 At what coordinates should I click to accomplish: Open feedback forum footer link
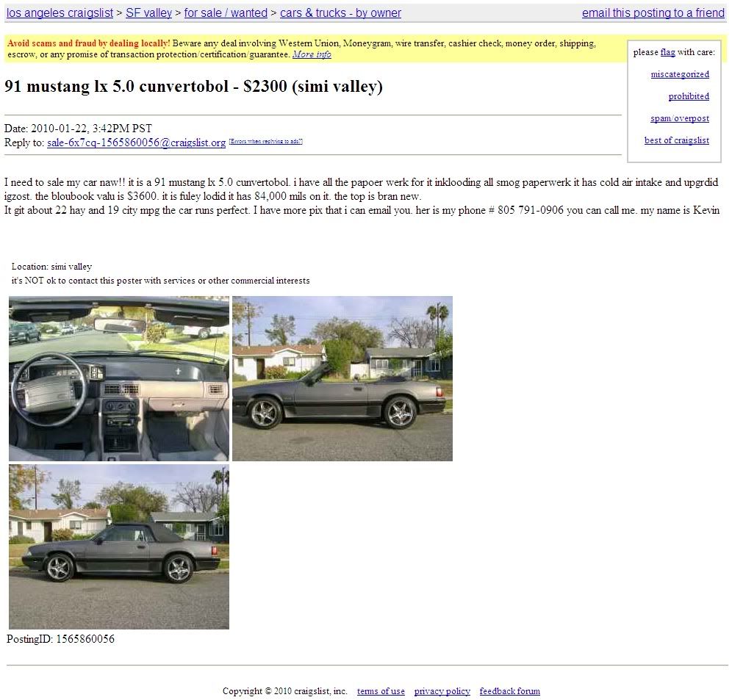[x=510, y=691]
